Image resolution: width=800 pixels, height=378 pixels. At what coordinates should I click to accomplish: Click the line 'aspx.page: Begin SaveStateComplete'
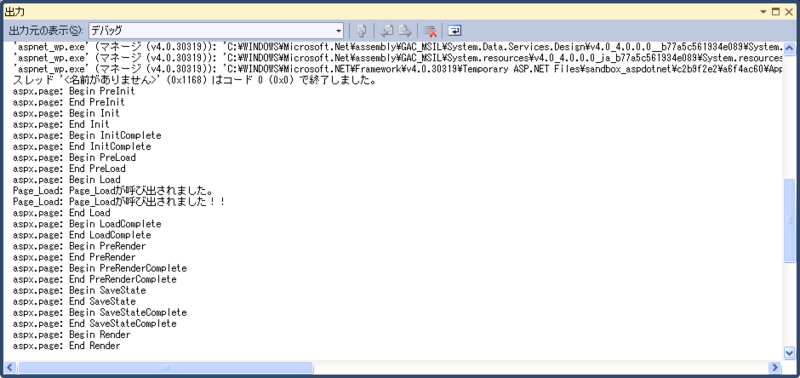[99, 312]
